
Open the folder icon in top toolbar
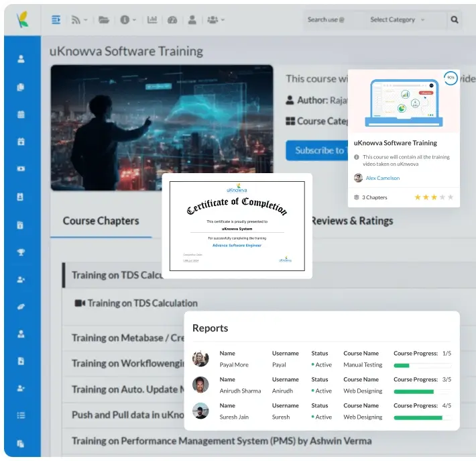point(104,19)
